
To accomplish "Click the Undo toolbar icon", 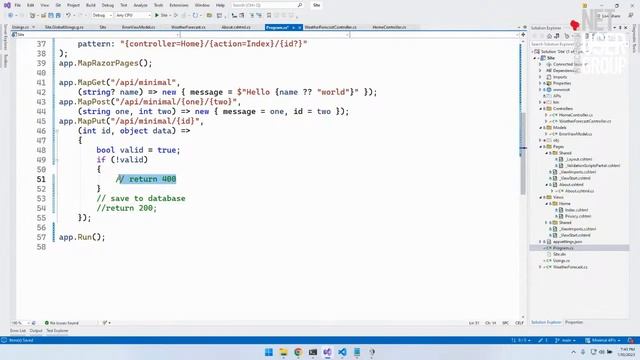I will (x=68, y=16).
